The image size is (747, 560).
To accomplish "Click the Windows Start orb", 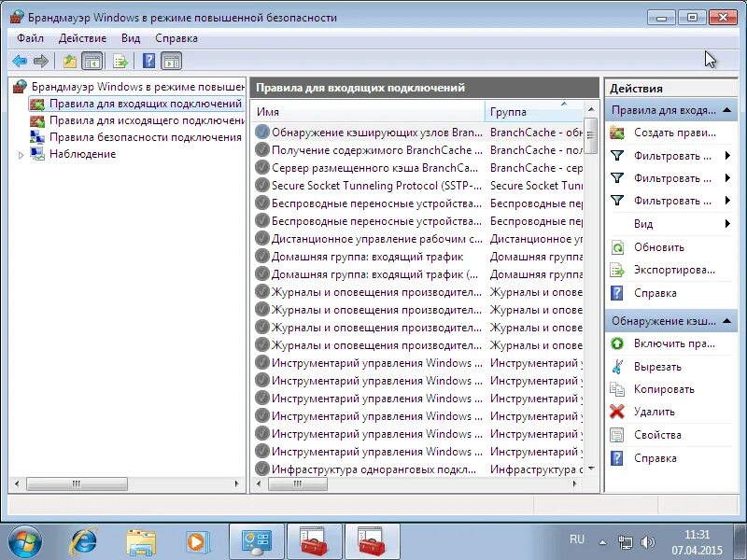I will point(24,542).
